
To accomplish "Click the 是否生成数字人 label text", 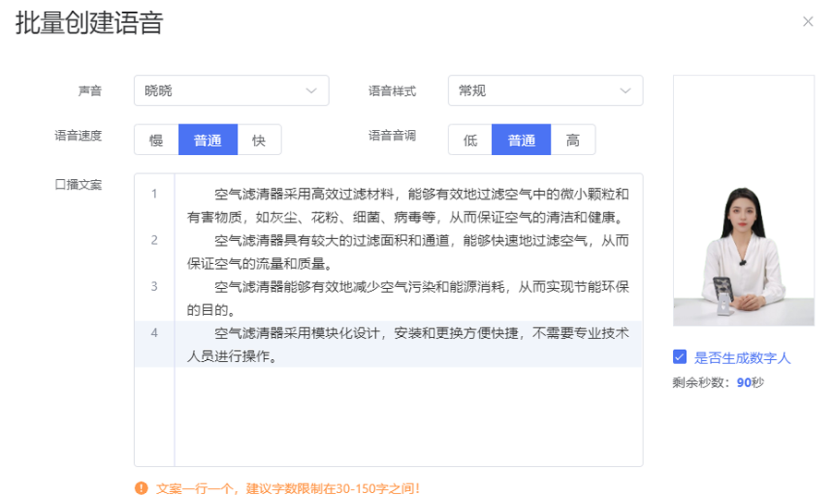I will pos(742,358).
